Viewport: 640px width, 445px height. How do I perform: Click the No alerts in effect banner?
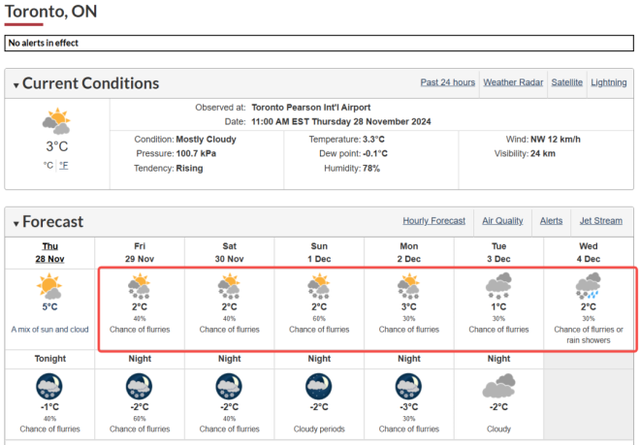(319, 43)
